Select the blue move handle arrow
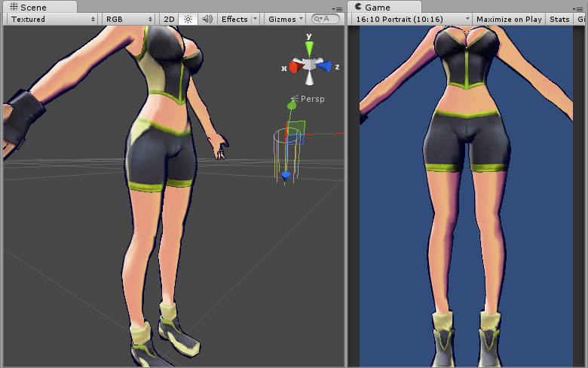 click(x=286, y=176)
